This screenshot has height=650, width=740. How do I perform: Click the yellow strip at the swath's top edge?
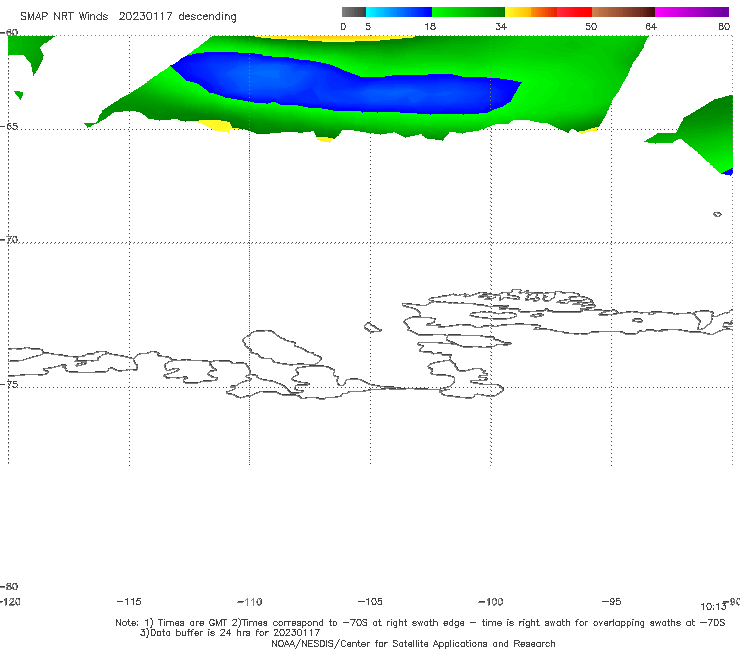click(x=335, y=38)
